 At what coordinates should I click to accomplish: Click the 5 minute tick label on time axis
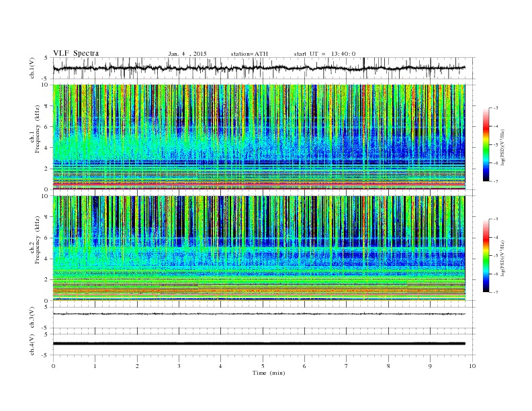click(x=263, y=366)
